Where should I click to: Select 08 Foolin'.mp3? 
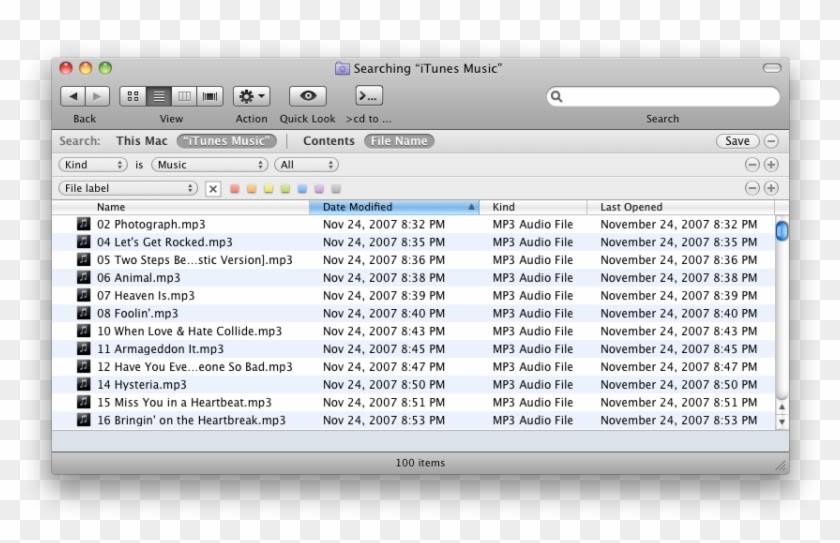[414, 313]
